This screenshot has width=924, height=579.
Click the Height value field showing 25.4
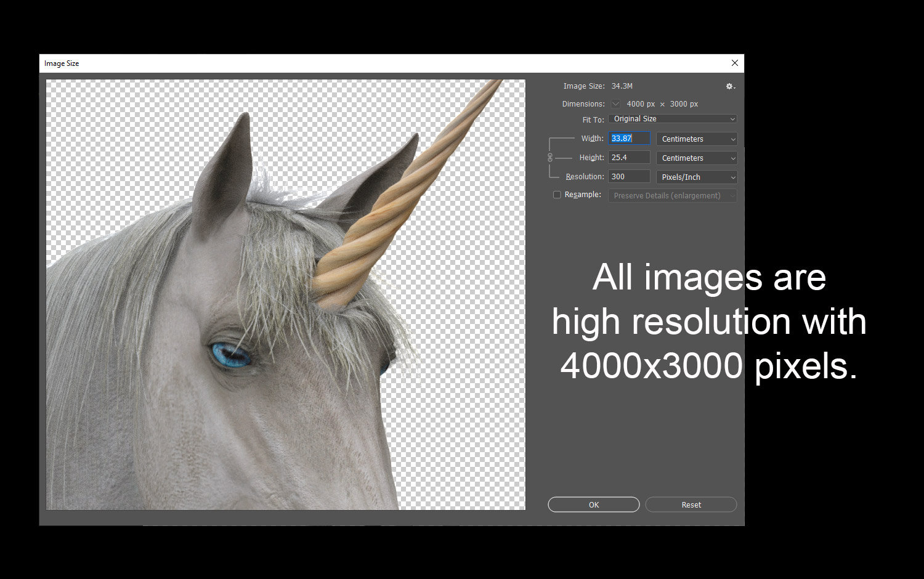point(628,157)
